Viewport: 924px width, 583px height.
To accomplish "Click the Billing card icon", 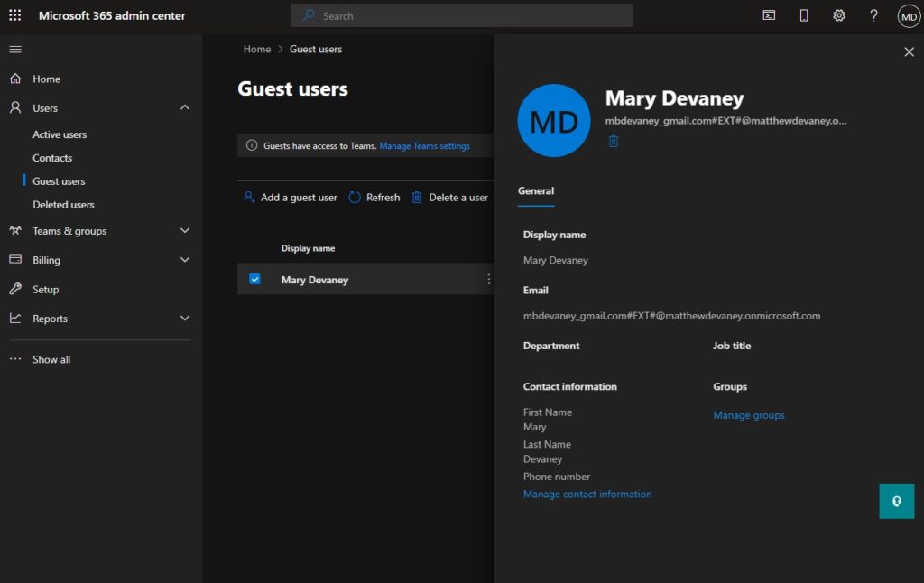I will [15, 259].
